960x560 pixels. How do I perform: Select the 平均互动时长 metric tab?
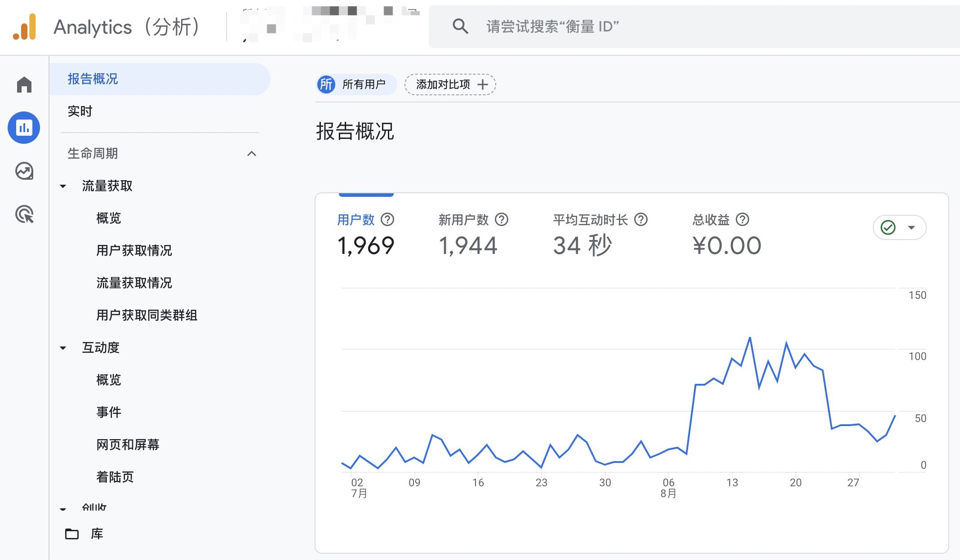point(600,234)
